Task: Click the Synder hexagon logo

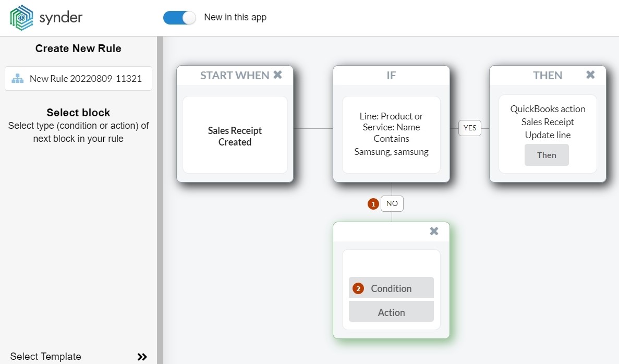Action: click(21, 17)
